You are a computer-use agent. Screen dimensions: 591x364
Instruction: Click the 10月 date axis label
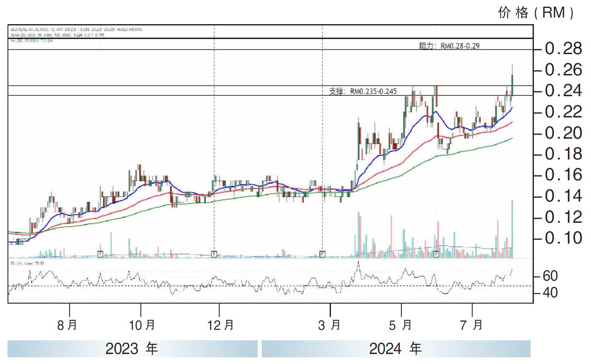[x=142, y=325]
